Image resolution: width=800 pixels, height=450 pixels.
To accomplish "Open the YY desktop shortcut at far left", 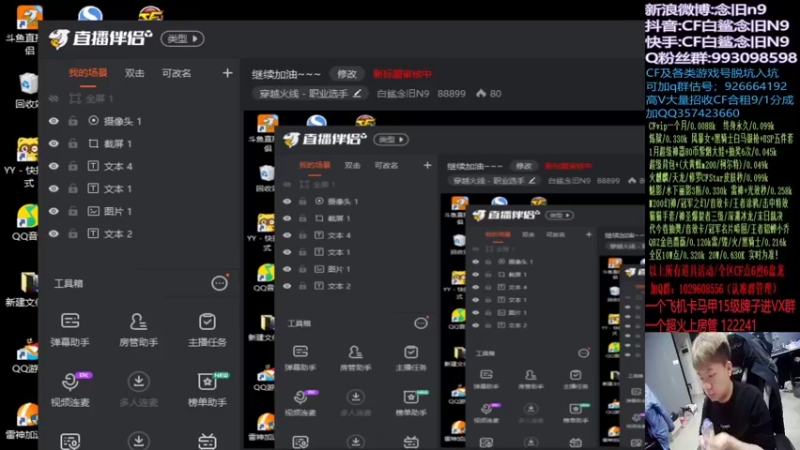I will tap(21, 162).
